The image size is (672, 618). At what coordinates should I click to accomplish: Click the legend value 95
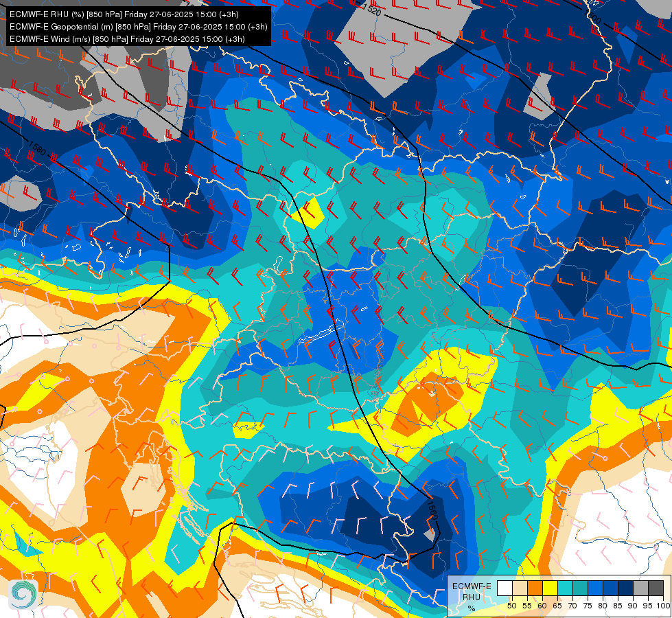pos(647,606)
